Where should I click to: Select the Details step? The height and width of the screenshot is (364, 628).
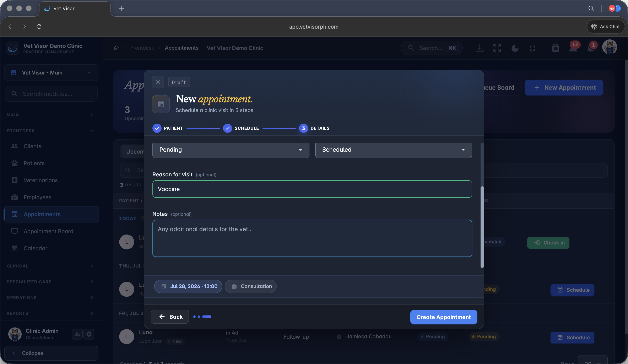(x=314, y=128)
